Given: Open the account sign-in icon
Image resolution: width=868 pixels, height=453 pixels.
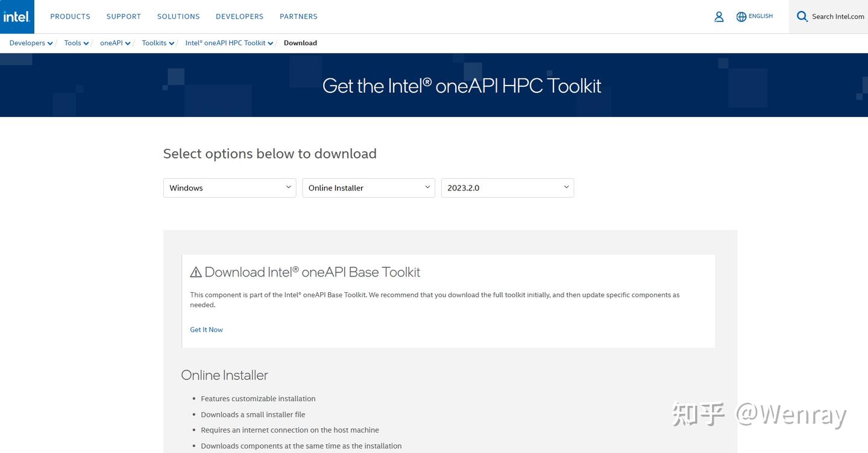Looking at the screenshot, I should click(x=719, y=16).
